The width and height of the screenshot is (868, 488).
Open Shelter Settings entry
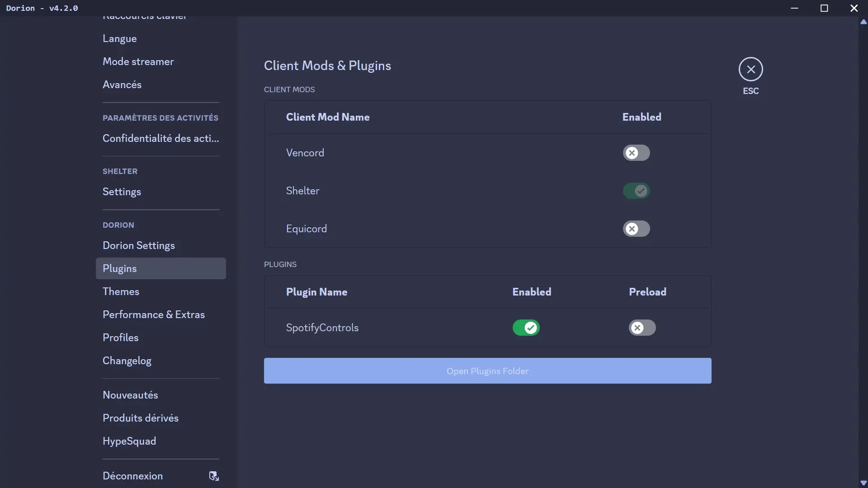[160, 192]
